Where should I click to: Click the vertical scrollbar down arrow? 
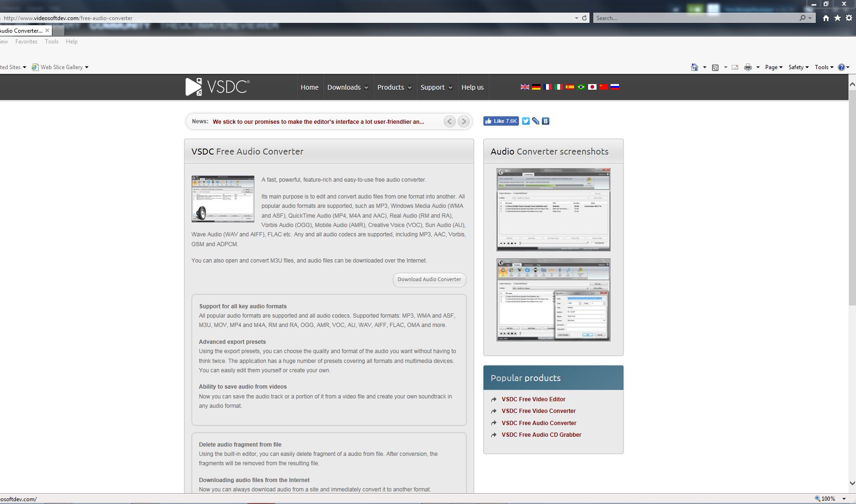(x=852, y=483)
